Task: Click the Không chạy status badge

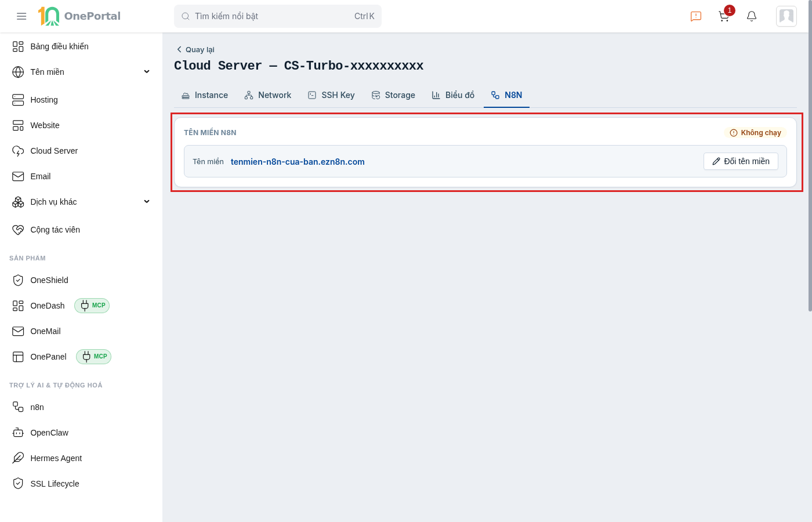Action: coord(755,133)
